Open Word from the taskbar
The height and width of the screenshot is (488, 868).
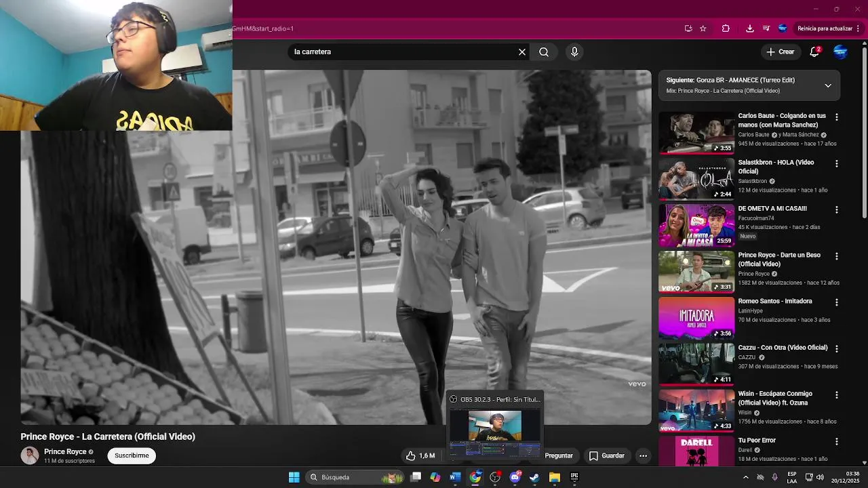point(455,477)
